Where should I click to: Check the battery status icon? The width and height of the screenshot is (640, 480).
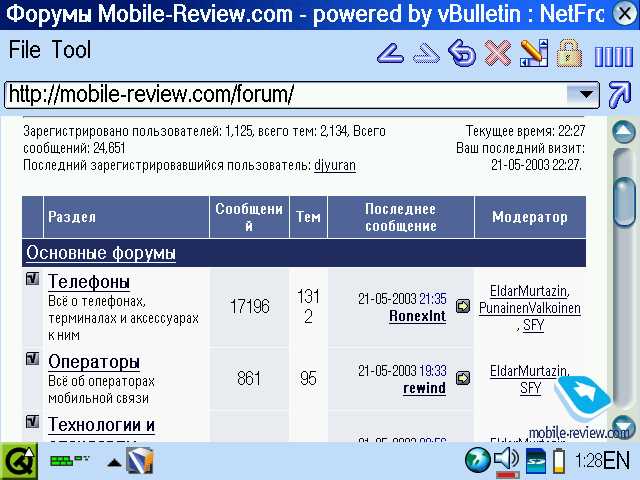point(559,461)
